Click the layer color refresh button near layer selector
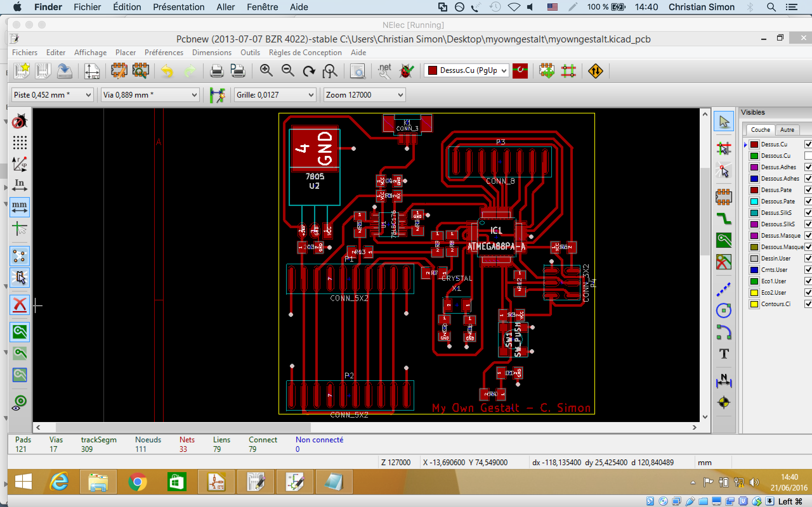This screenshot has height=507, width=812. (521, 71)
